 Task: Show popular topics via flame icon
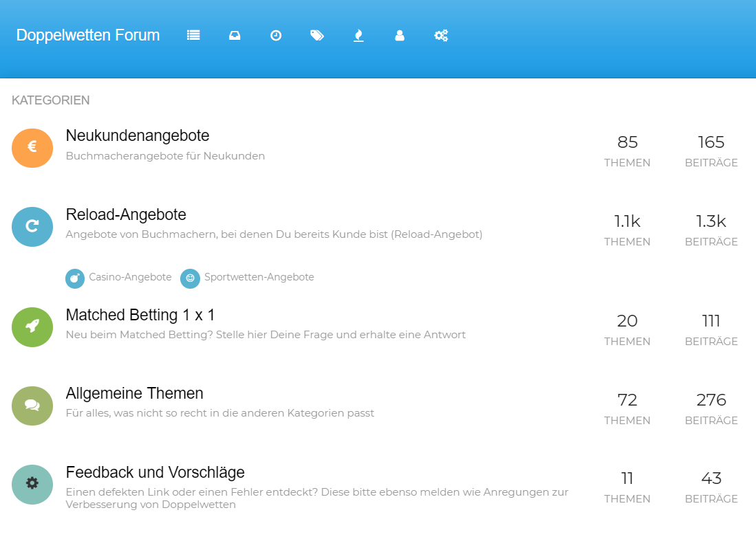coord(358,35)
